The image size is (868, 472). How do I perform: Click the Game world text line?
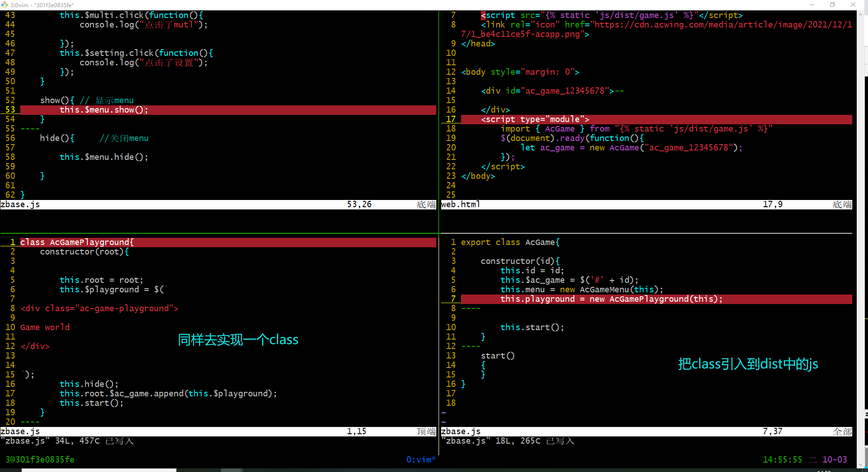point(45,327)
